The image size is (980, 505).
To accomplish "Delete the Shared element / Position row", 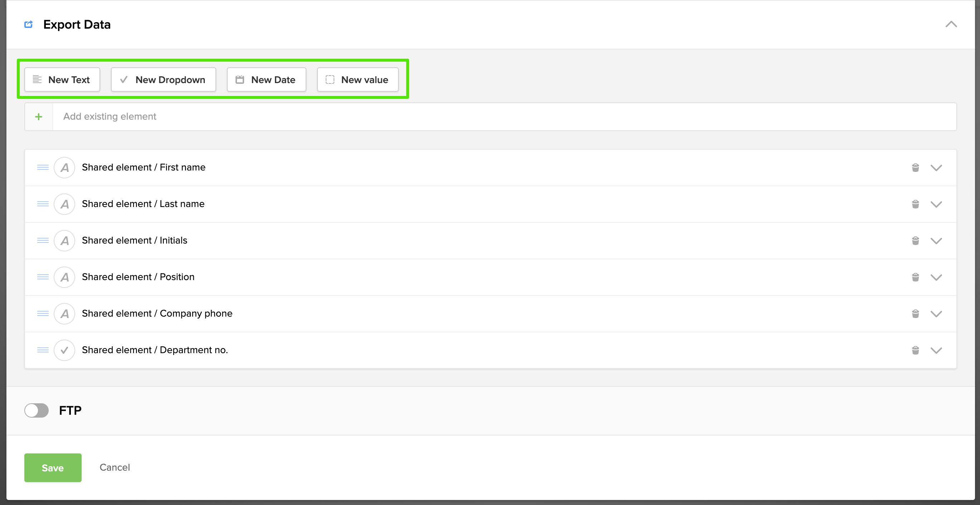I will [915, 277].
